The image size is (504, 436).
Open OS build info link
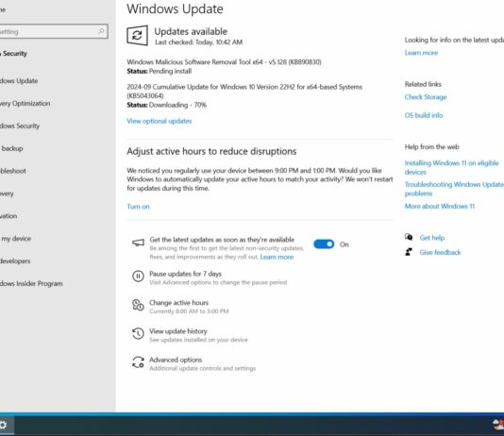tap(424, 115)
